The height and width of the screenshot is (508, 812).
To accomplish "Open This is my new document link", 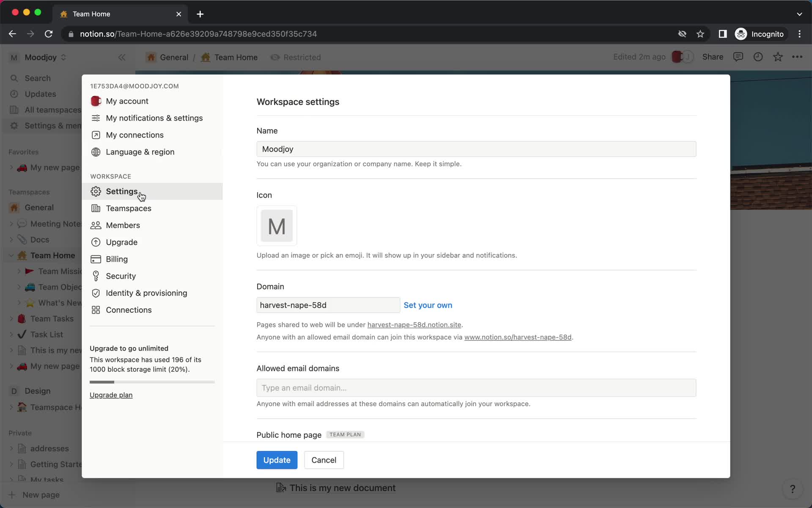I will coord(336,488).
